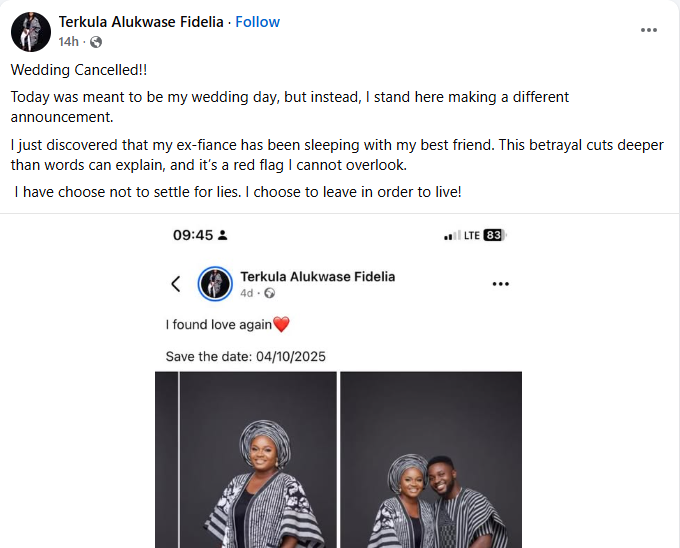680x548 pixels.
Task: Open Terkula Alukwase Fidelia's profile name link
Action: point(142,22)
